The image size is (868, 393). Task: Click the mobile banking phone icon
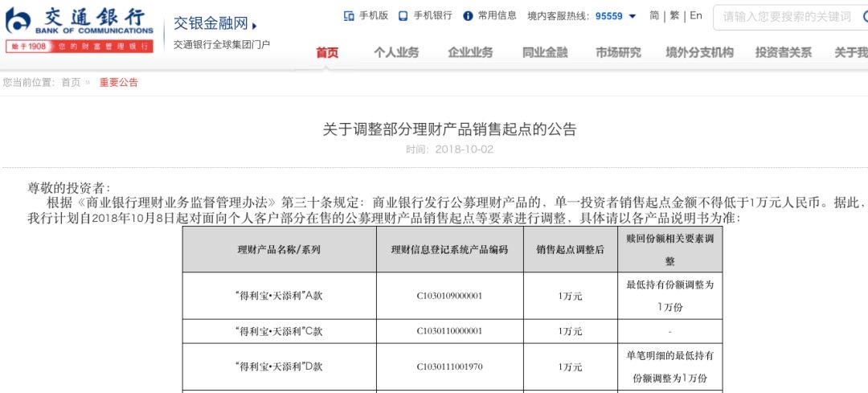pyautogui.click(x=403, y=16)
